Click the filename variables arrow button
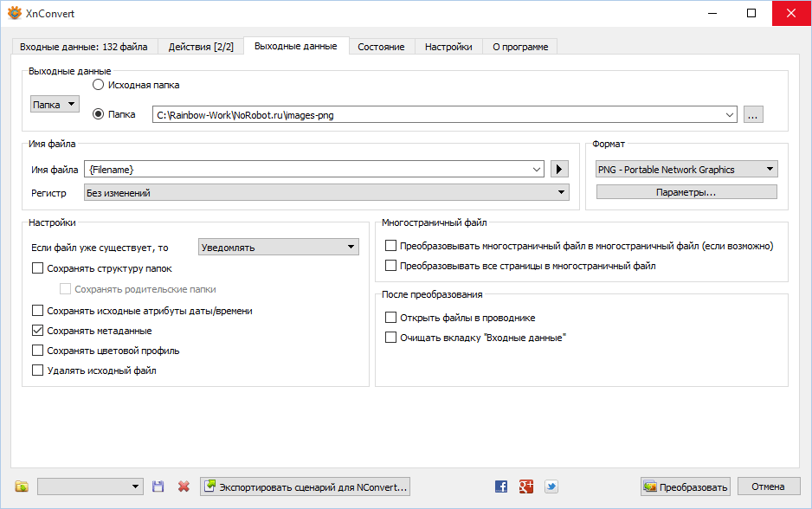The height and width of the screenshot is (509, 812). pos(559,169)
